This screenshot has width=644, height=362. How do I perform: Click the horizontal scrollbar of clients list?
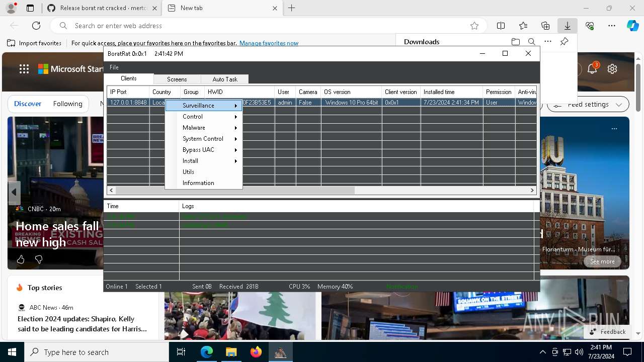pos(235,190)
